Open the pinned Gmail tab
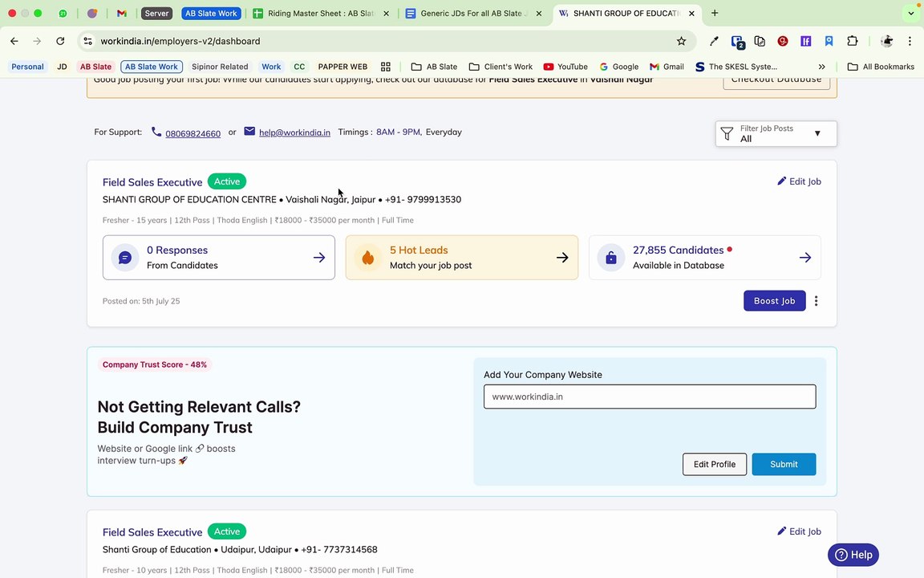The width and height of the screenshot is (924, 578). click(x=121, y=13)
